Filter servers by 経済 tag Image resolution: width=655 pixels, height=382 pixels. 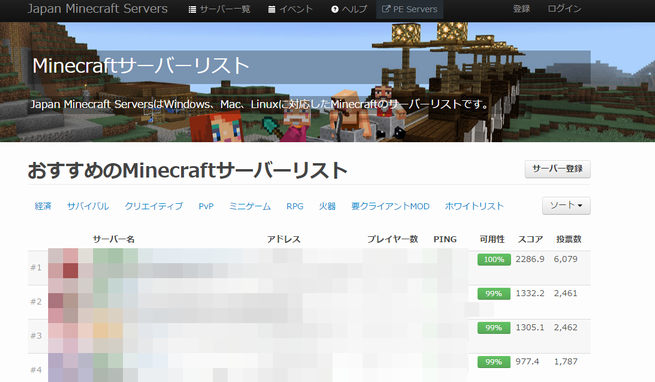(x=43, y=206)
